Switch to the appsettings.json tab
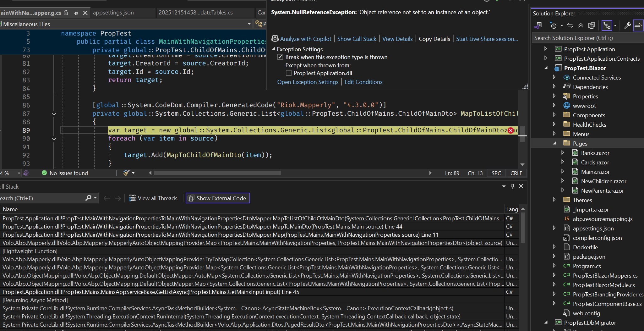644x331 pixels. pos(113,13)
